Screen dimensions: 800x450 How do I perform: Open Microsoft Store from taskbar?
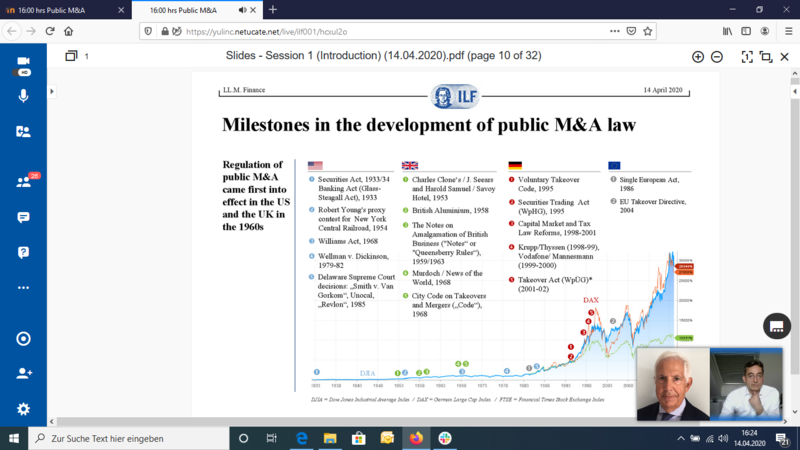(359, 438)
